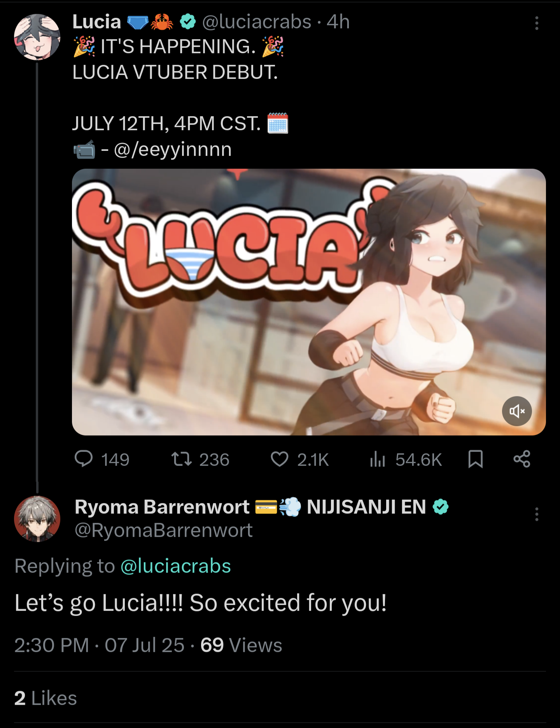Click the reply comment icon showing 149
Viewport: 560px width, 728px height.
84,459
